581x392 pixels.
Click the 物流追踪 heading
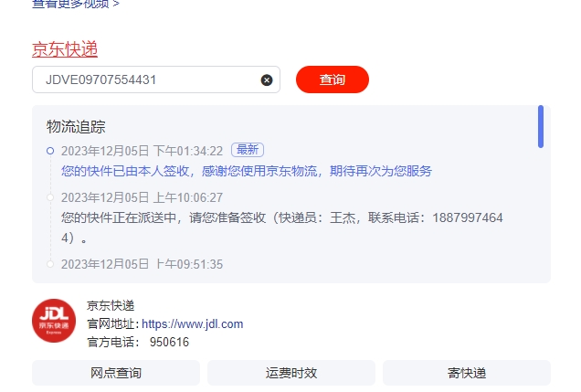point(76,127)
